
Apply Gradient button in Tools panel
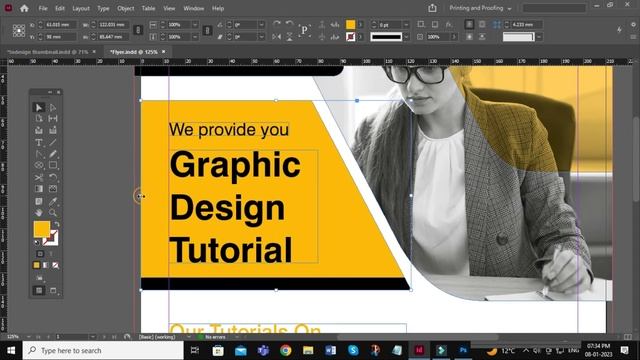46,265
